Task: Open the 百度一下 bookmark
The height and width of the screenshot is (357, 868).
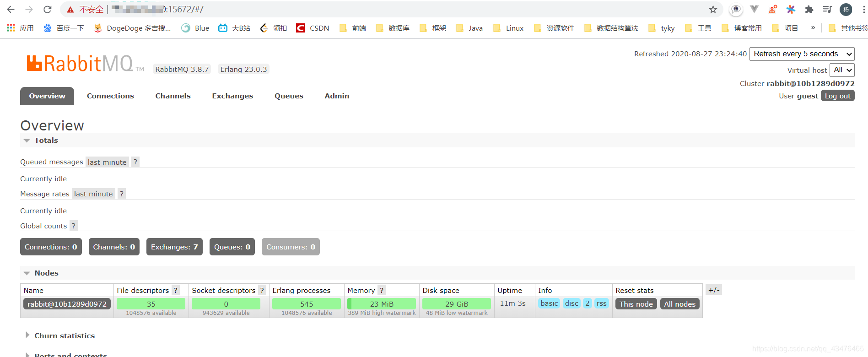Action: click(x=64, y=28)
